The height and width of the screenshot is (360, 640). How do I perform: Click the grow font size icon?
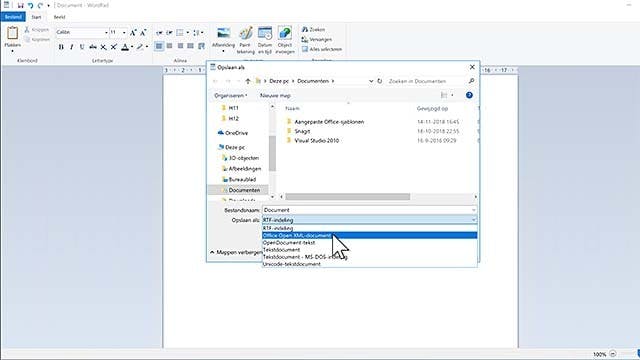point(133,32)
